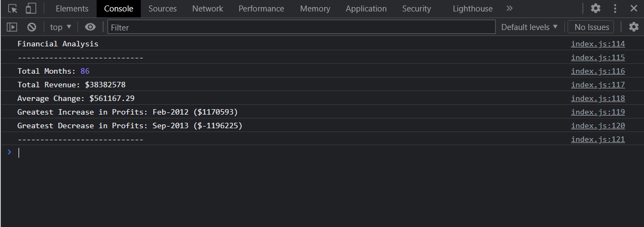Close the DevTools panel

(x=634, y=9)
